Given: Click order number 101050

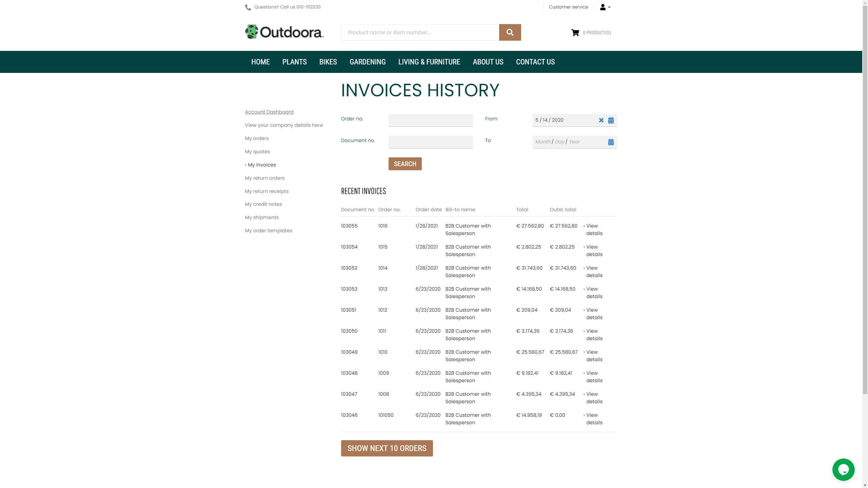Looking at the screenshot, I should 386,415.
